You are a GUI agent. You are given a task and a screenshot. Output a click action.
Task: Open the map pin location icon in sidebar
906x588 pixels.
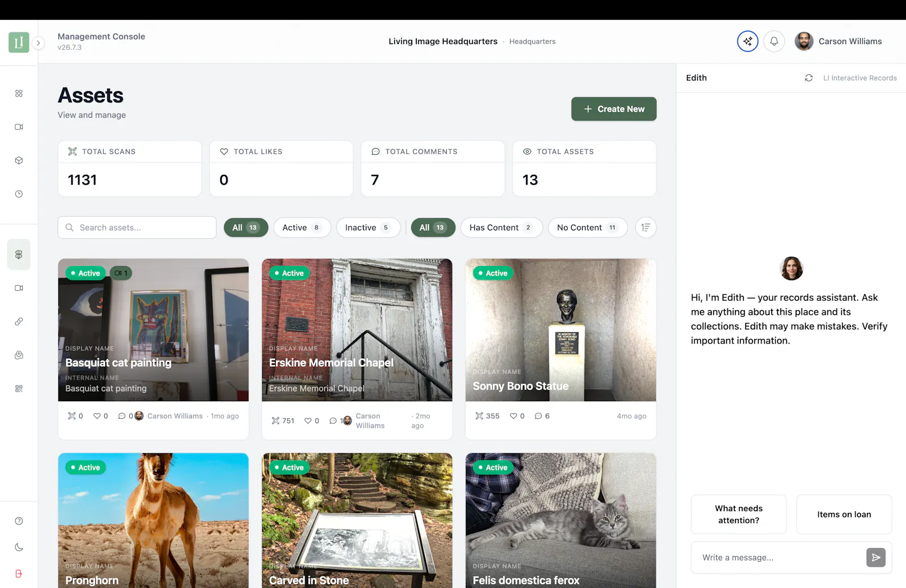click(x=19, y=355)
